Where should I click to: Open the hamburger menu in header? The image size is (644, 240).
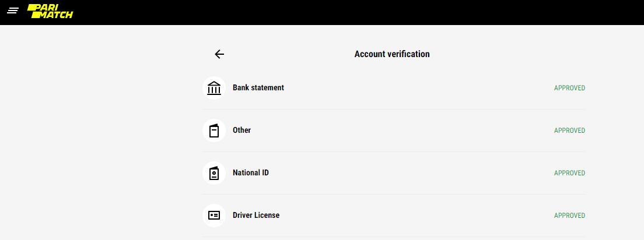(13, 11)
